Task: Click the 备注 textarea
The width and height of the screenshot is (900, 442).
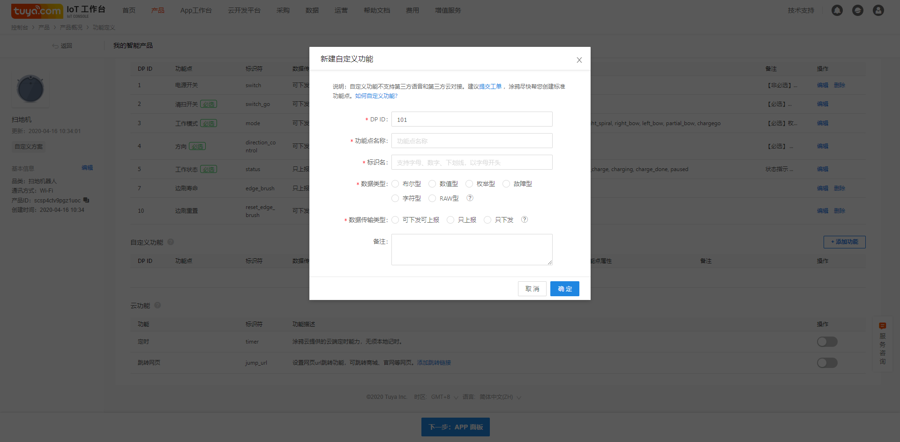Action: pyautogui.click(x=472, y=250)
